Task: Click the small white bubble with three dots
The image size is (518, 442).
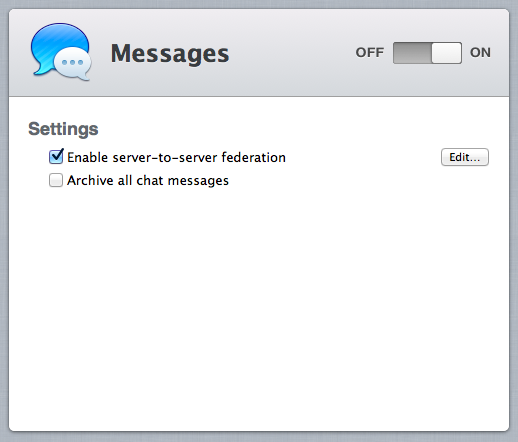Action: (x=73, y=64)
